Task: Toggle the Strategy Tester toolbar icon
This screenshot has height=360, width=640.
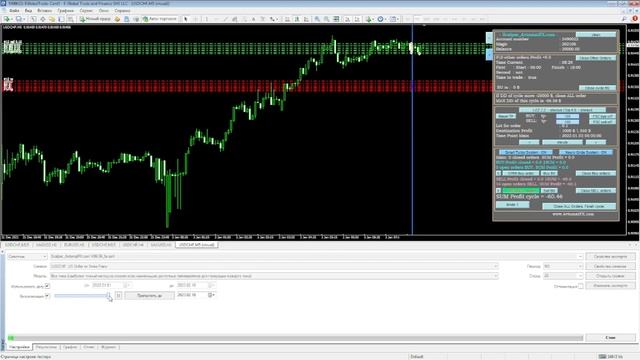Action: (x=70, y=19)
